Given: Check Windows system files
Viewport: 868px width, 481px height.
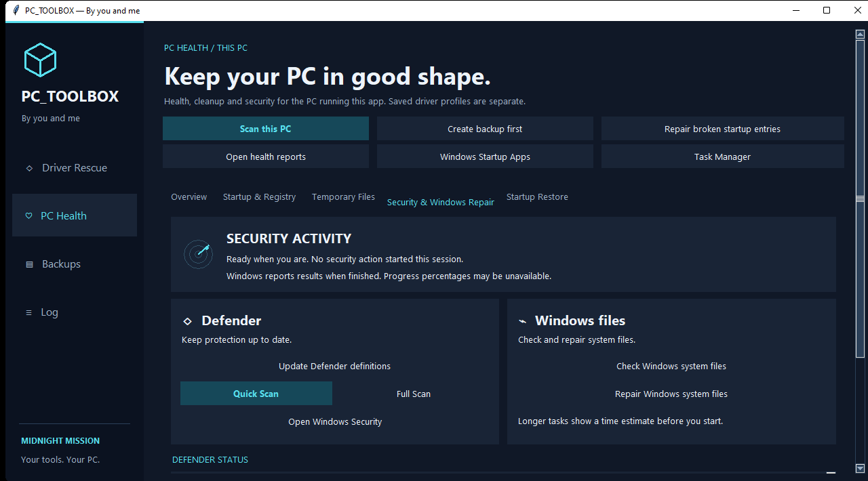Looking at the screenshot, I should [671, 366].
